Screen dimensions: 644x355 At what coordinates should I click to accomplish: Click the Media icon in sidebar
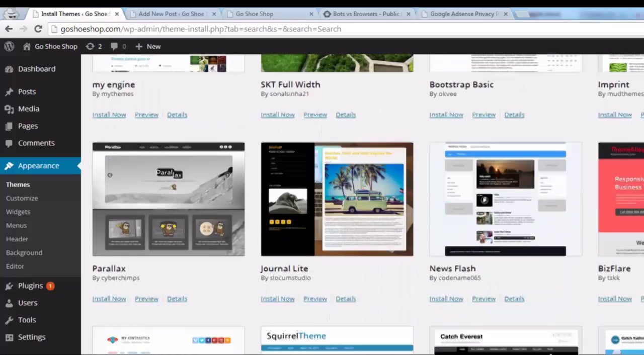9,109
